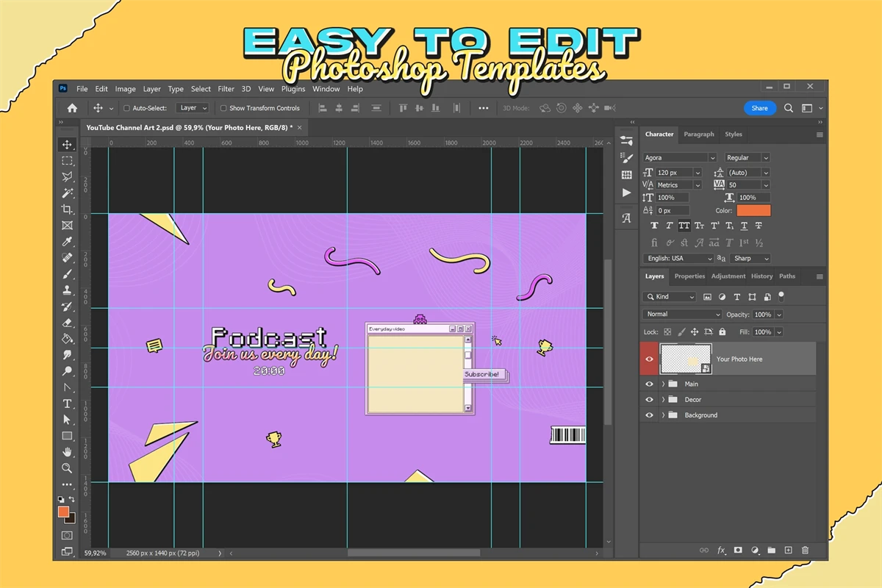Image resolution: width=882 pixels, height=588 pixels.
Task: Expand the Main layer group
Action: coord(663,384)
